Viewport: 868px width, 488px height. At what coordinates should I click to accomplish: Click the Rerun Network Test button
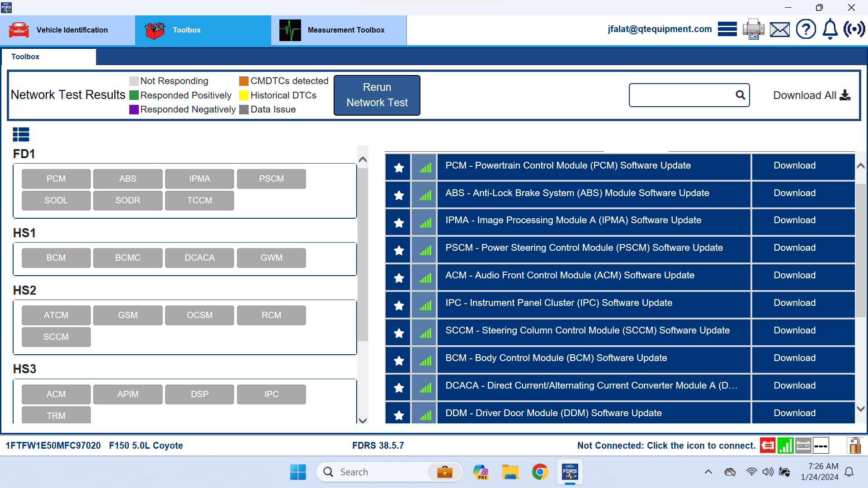377,95
